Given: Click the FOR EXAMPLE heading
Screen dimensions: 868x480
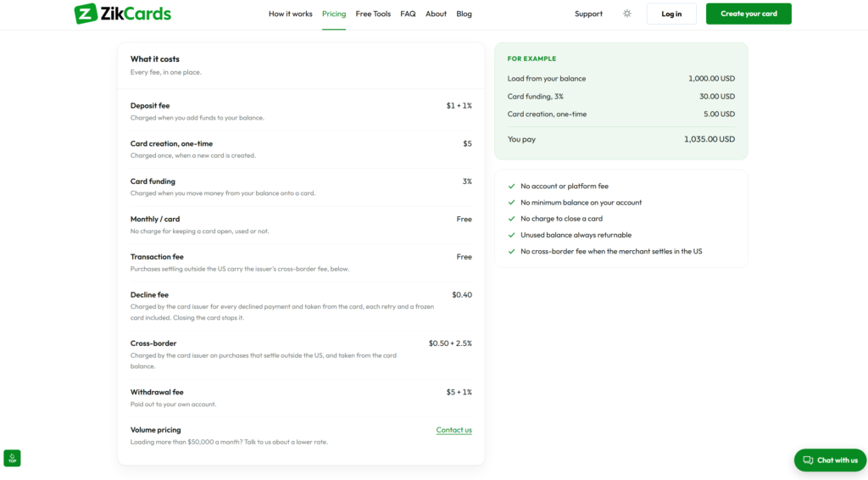Looking at the screenshot, I should click(x=532, y=59).
